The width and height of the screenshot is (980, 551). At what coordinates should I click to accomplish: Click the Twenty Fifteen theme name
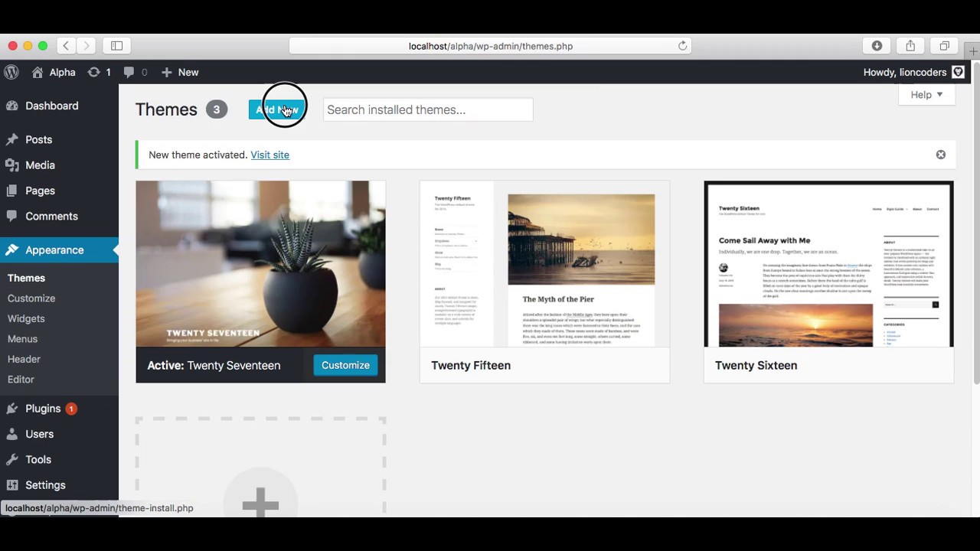[x=471, y=365]
